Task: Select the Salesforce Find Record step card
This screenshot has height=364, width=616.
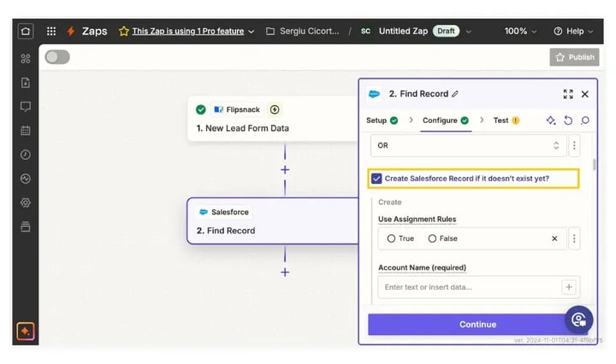Action: 273,221
